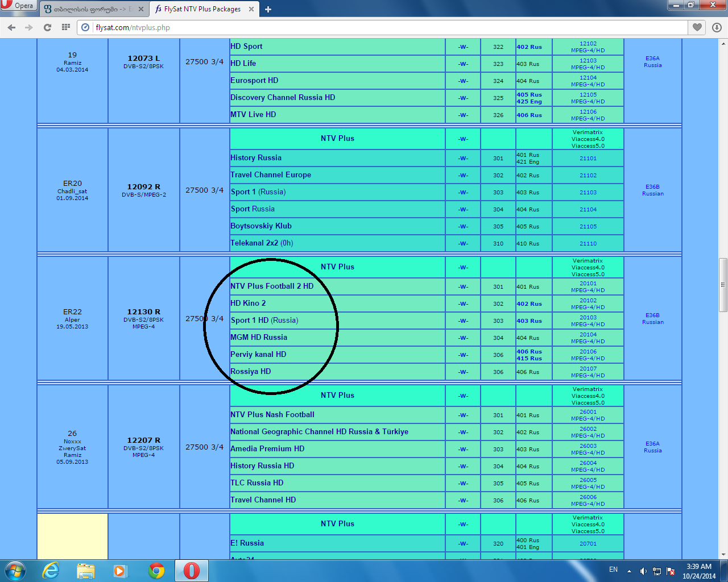Open National Geographic Channel HD Russia & Türkiye
The height and width of the screenshot is (582, 728).
click(320, 432)
